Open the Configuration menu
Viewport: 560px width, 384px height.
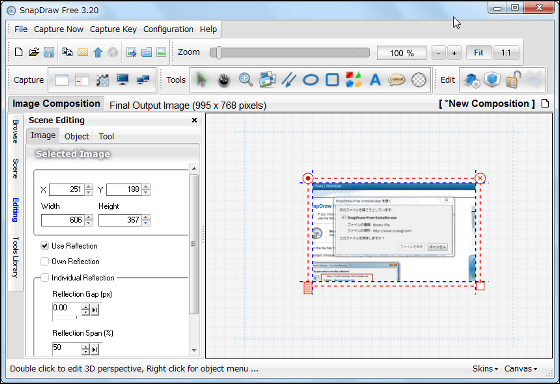[168, 29]
